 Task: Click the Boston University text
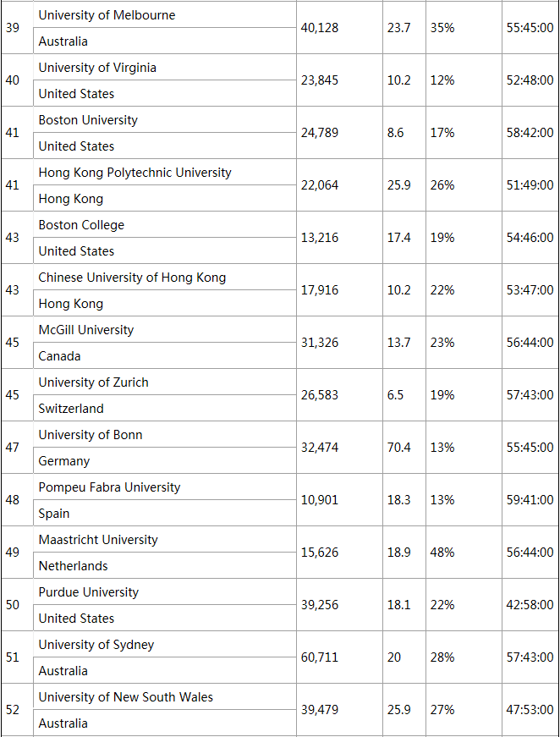(88, 120)
